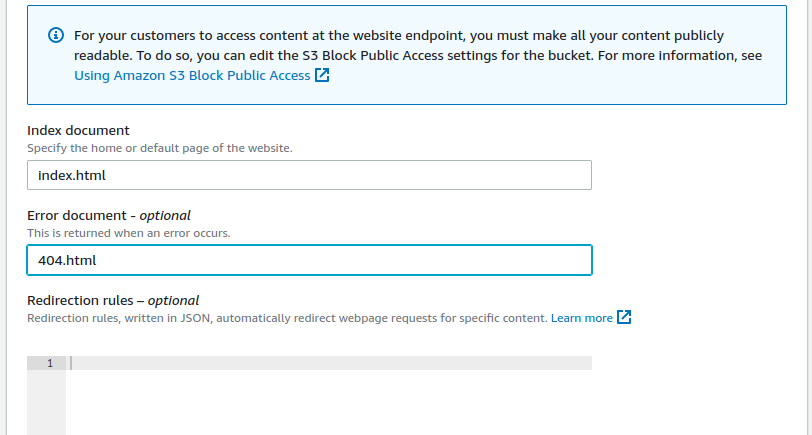Click the info icon in the blue notice
This screenshot has width=812, height=435.
pos(56,35)
